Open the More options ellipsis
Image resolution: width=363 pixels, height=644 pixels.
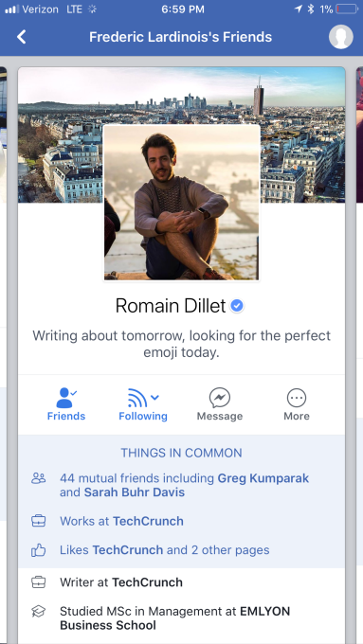pos(297,398)
